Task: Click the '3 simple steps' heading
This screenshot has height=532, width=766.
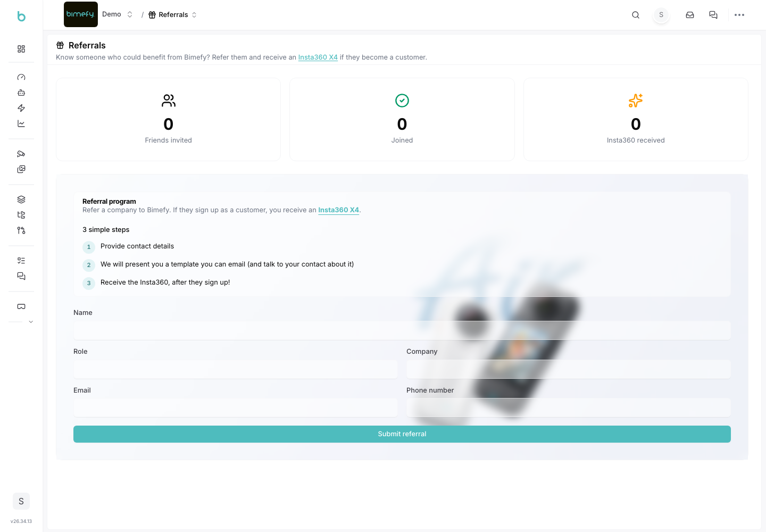Action: 106,230
